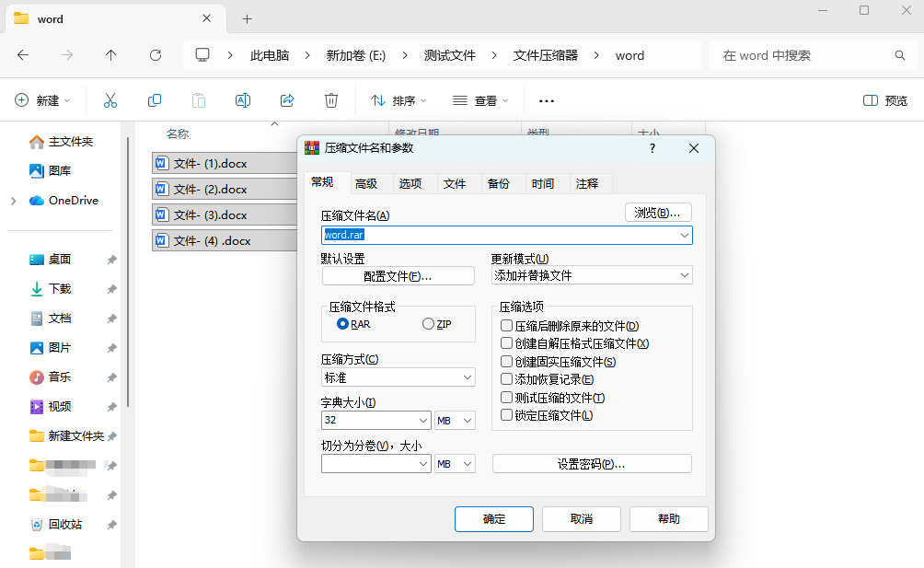Image resolution: width=924 pixels, height=568 pixels.
Task: Enable 添加恢复记录 checkbox
Action: (506, 379)
